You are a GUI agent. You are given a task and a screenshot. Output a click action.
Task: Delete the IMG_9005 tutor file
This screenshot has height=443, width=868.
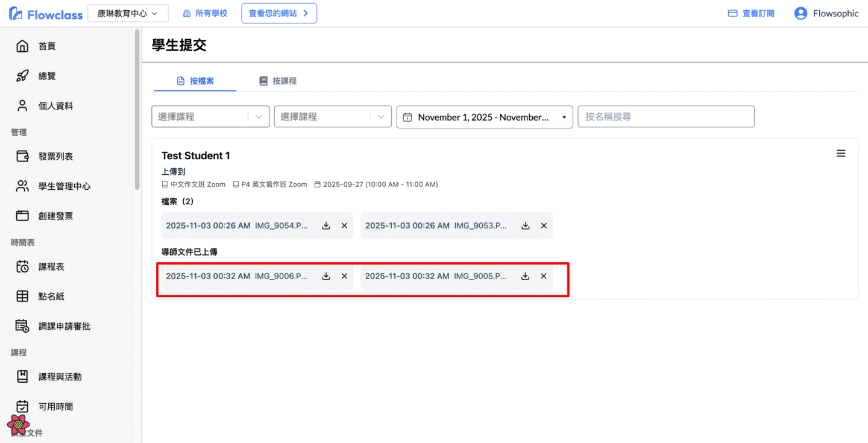point(544,276)
